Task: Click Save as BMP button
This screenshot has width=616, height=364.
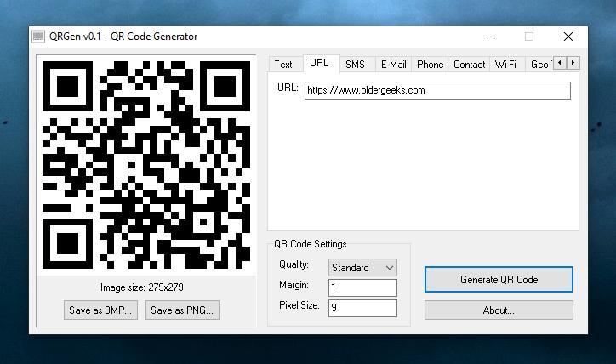Action: [100, 310]
